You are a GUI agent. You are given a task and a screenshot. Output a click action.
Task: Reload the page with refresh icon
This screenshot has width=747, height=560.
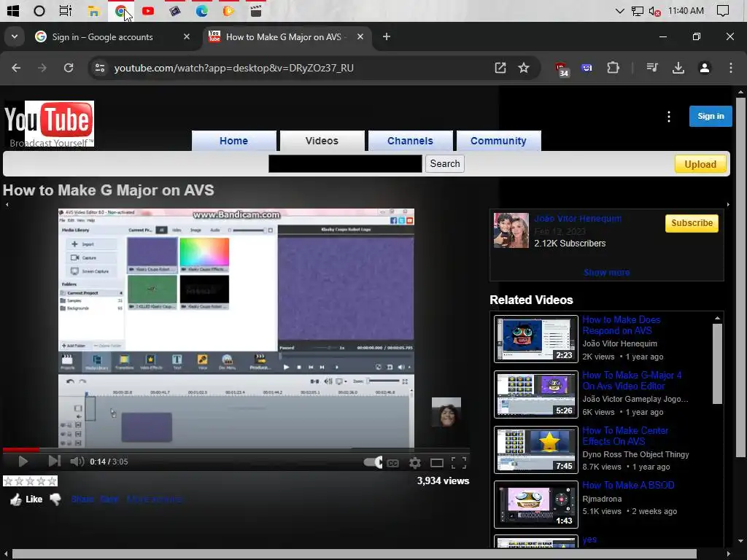coord(69,68)
